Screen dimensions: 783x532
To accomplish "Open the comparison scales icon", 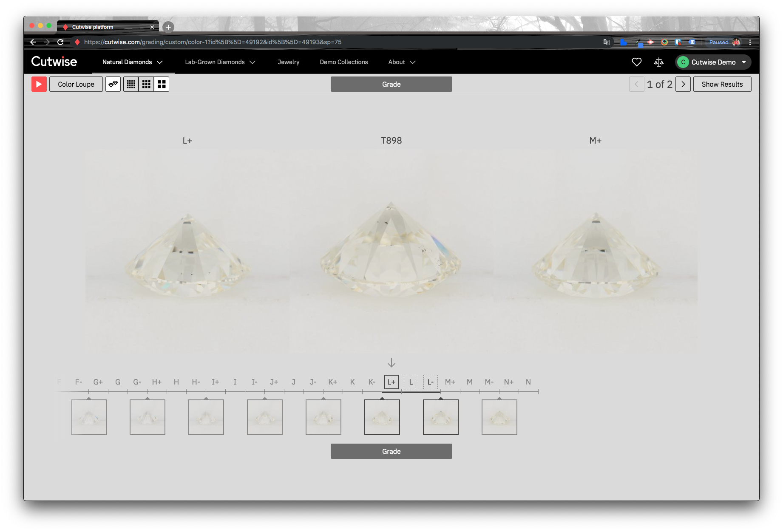I will point(659,62).
